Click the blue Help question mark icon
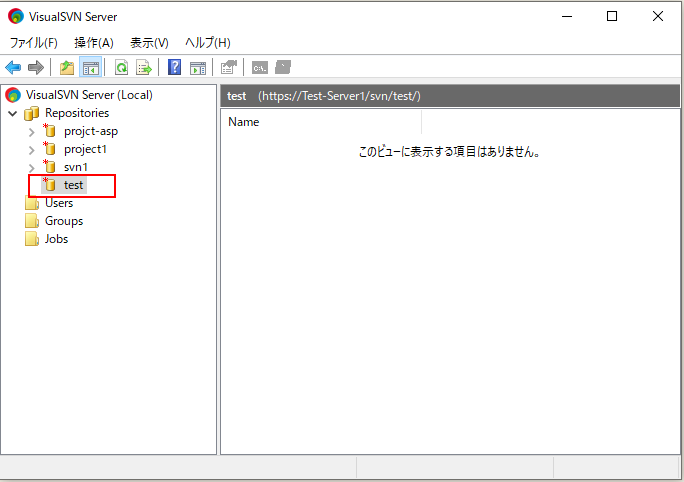684x482 pixels. pos(174,67)
